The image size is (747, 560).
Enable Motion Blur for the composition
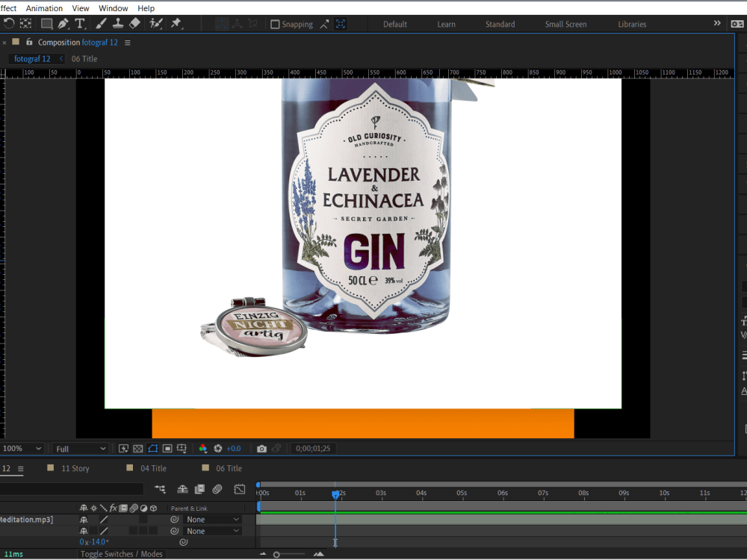coord(217,489)
